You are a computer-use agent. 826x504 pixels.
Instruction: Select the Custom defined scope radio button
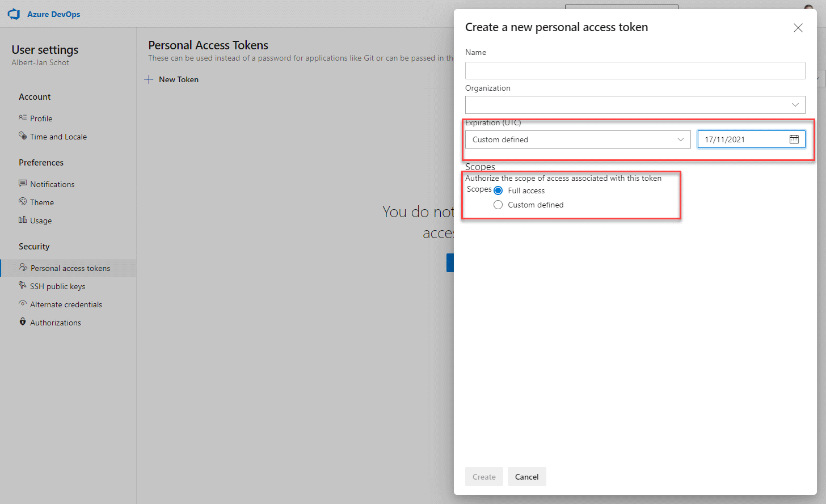tap(498, 205)
